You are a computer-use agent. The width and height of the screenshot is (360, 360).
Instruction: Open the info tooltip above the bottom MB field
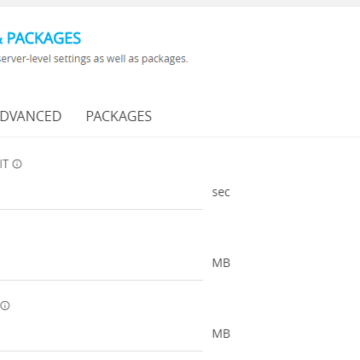(5, 305)
